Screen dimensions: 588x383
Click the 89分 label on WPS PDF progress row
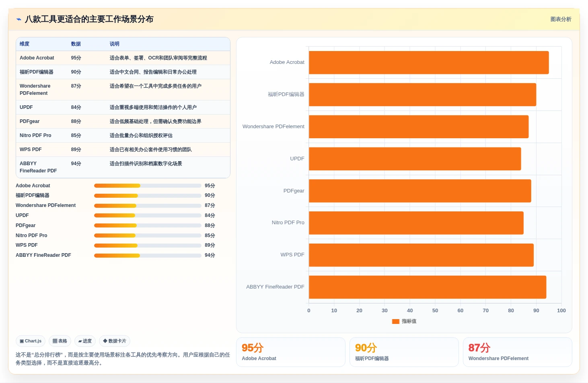210,245
